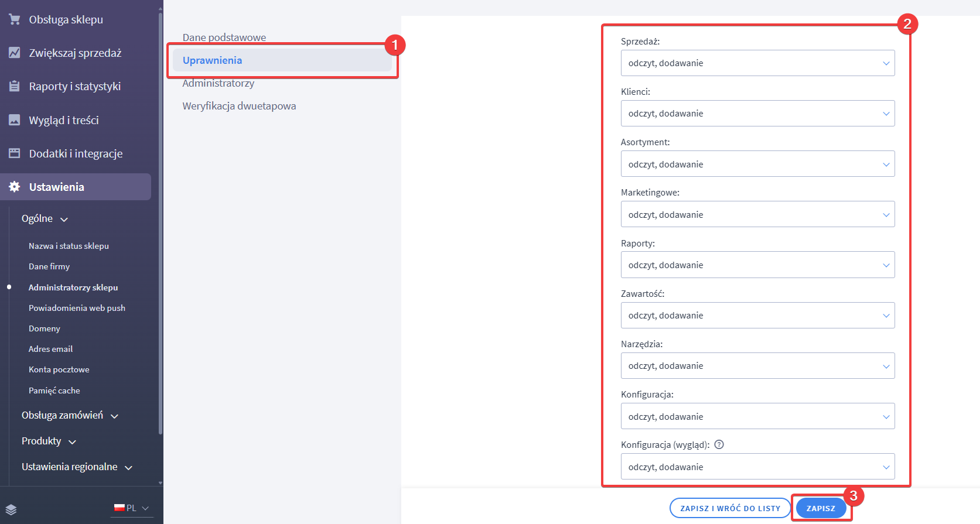Click the shopping cart icon for Obsługa sklepu
The width and height of the screenshot is (980, 524).
pyautogui.click(x=15, y=19)
